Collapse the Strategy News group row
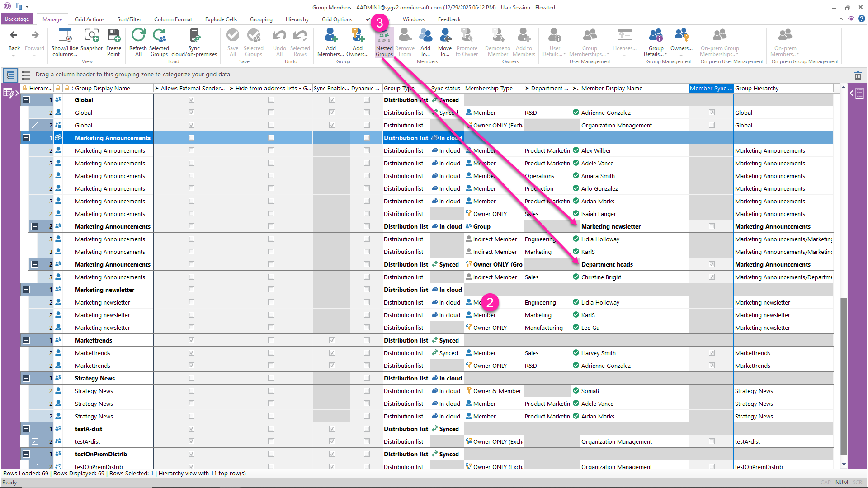868x488 pixels. [x=26, y=378]
